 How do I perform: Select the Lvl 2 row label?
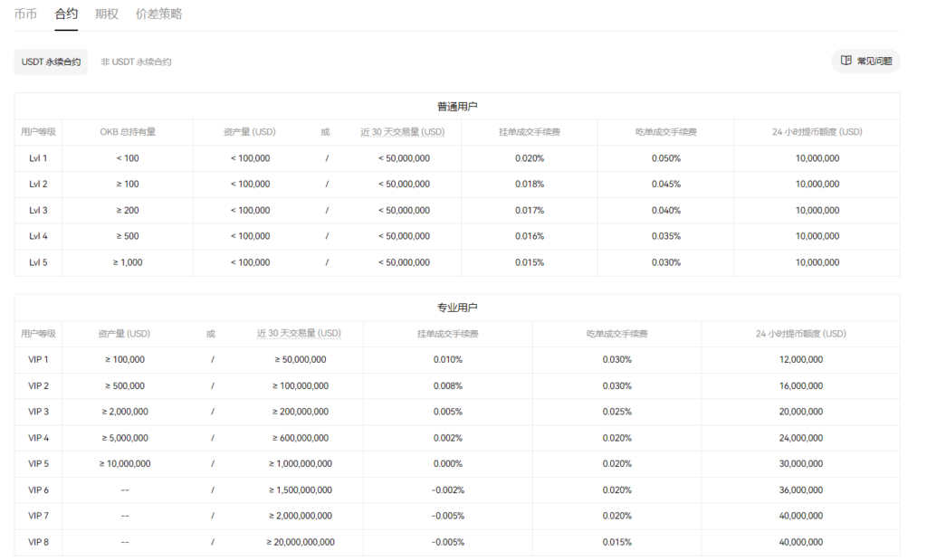(38, 185)
